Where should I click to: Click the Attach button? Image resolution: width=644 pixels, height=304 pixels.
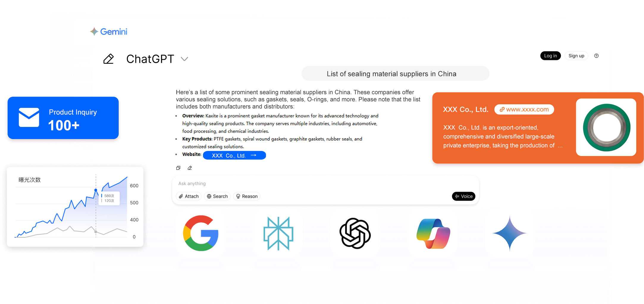[189, 196]
